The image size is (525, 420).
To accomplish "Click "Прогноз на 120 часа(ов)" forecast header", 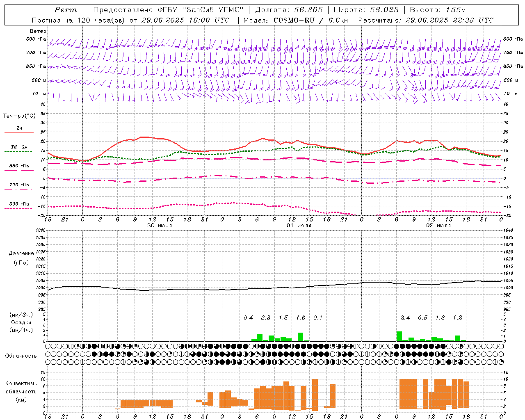I will [x=79, y=20].
